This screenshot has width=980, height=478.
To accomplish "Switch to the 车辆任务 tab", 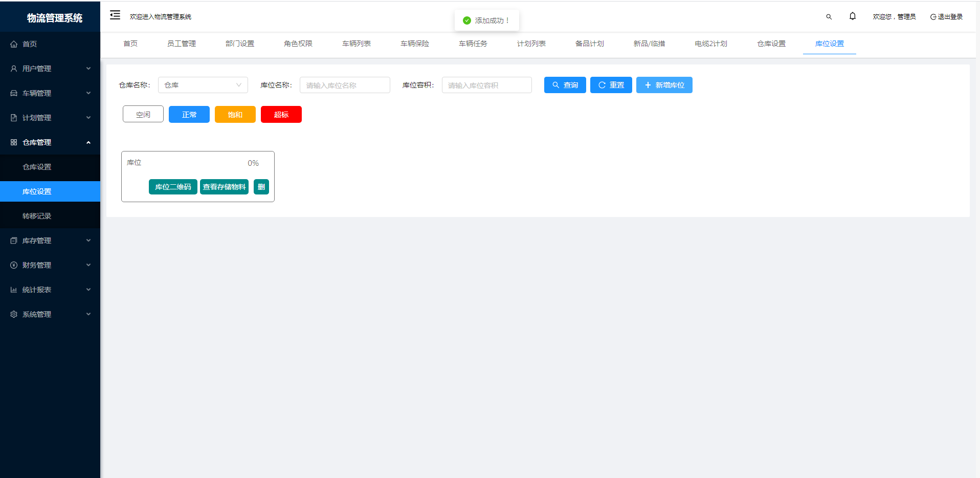I will [x=473, y=44].
